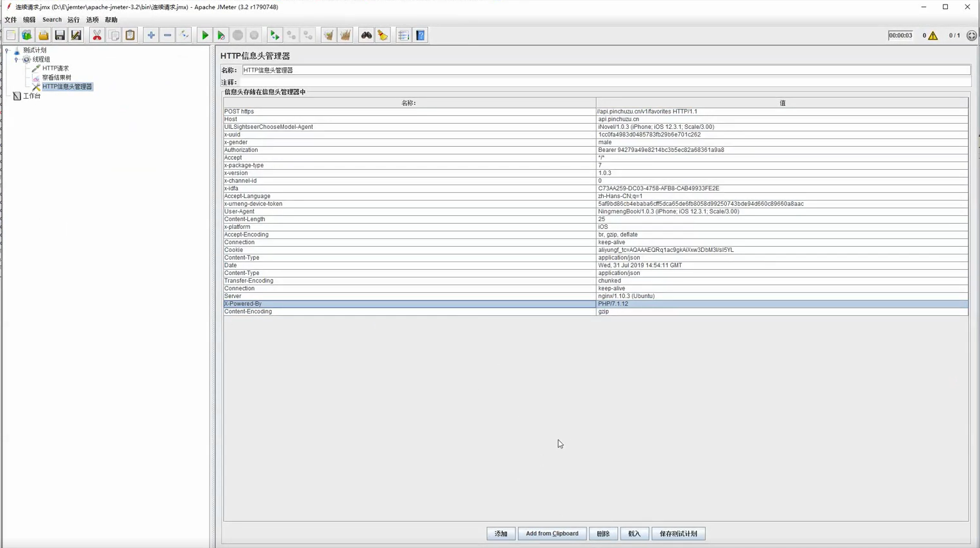Open Search with binoculars icon
The width and height of the screenshot is (980, 548).
point(366,35)
